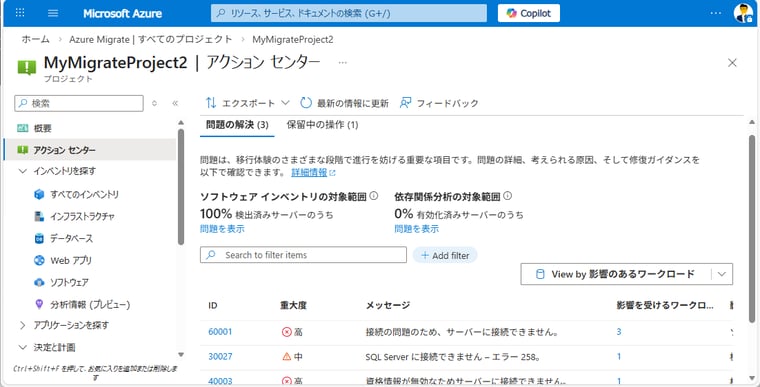Viewport: 760px width, 387px height.
Task: Open the hamburger portal menu
Action: tap(53, 13)
